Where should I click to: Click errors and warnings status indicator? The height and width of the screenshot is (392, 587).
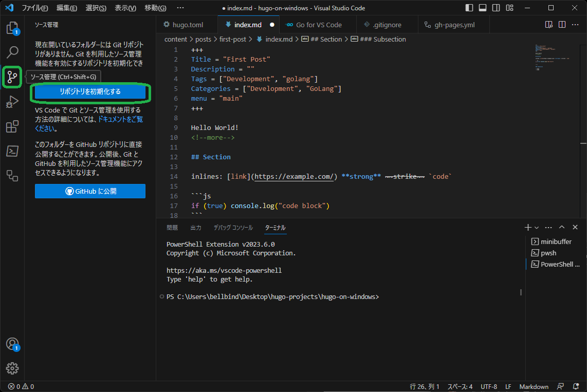click(21, 387)
